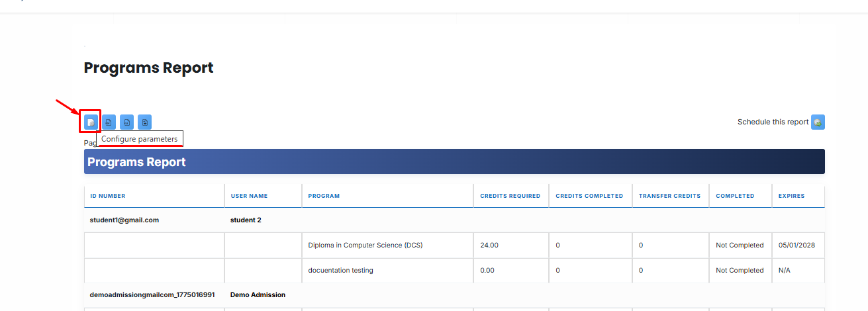Click the 24.00 credits required value
The width and height of the screenshot is (868, 311).
coord(489,245)
